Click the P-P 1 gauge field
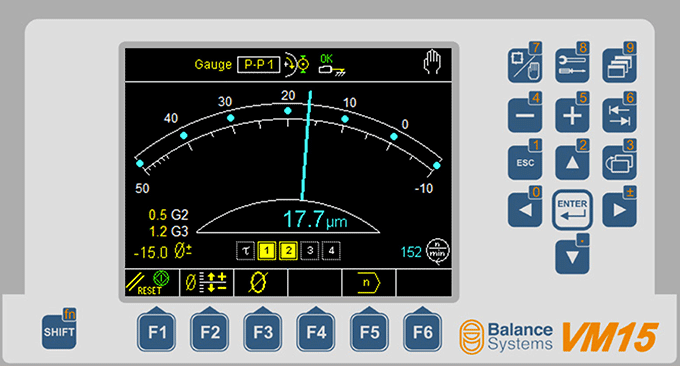The image size is (680, 366). (258, 65)
